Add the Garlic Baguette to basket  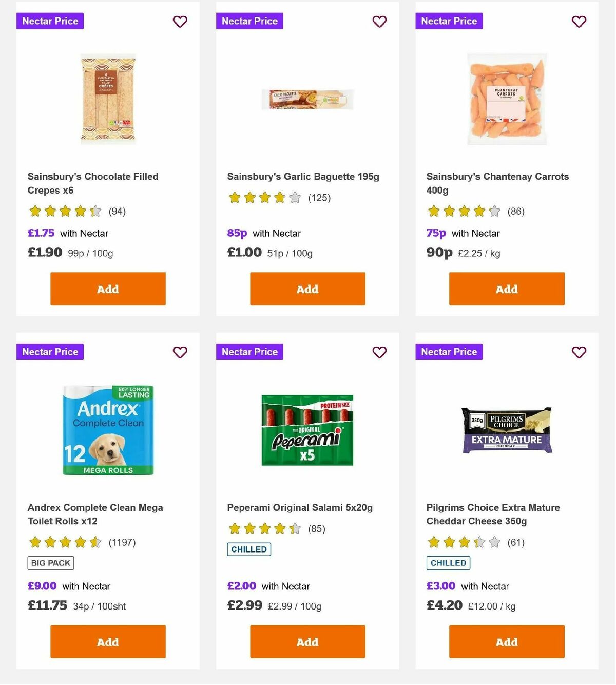pyautogui.click(x=307, y=289)
